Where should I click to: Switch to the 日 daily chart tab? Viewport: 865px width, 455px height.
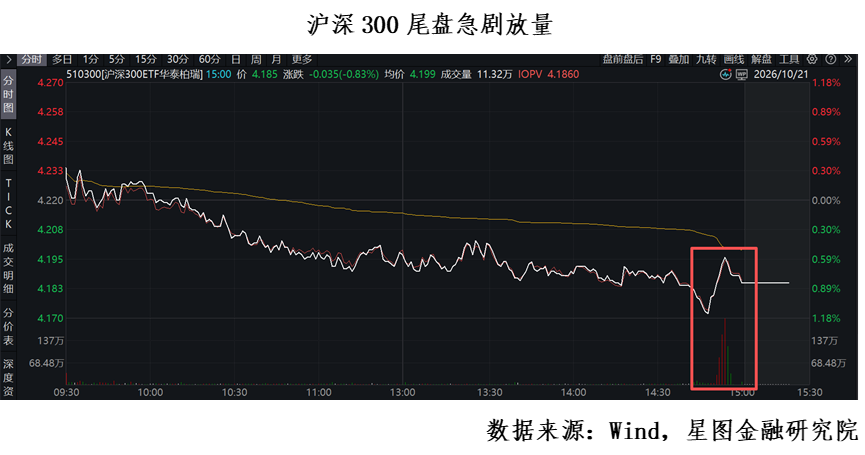pyautogui.click(x=236, y=59)
